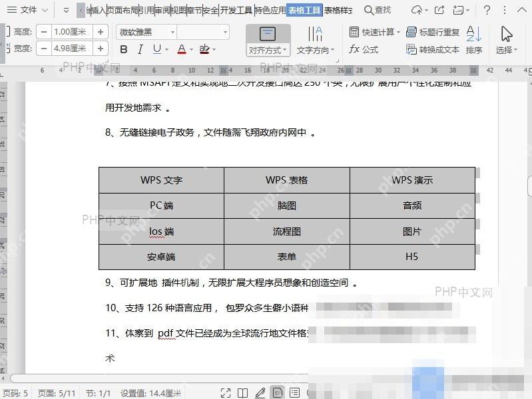Toggle bold formatting
Image resolution: width=532 pixels, height=399 pixels.
[124, 49]
